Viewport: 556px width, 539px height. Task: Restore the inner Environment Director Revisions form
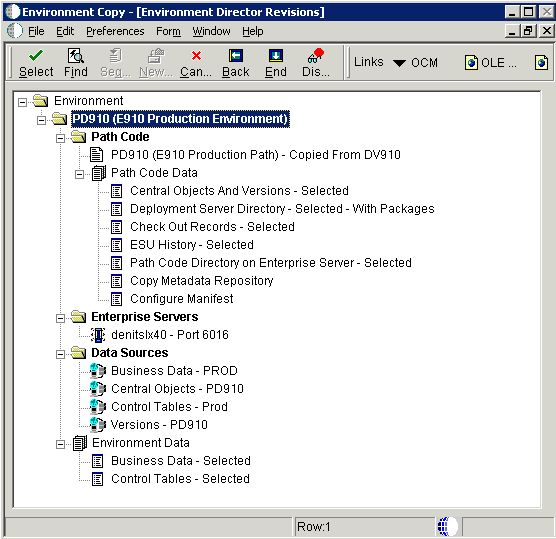pos(528,31)
